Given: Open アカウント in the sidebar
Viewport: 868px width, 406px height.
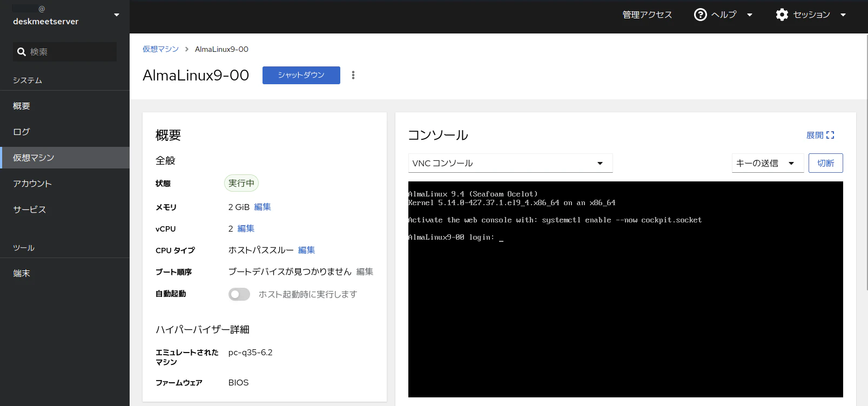Looking at the screenshot, I should coord(65,184).
